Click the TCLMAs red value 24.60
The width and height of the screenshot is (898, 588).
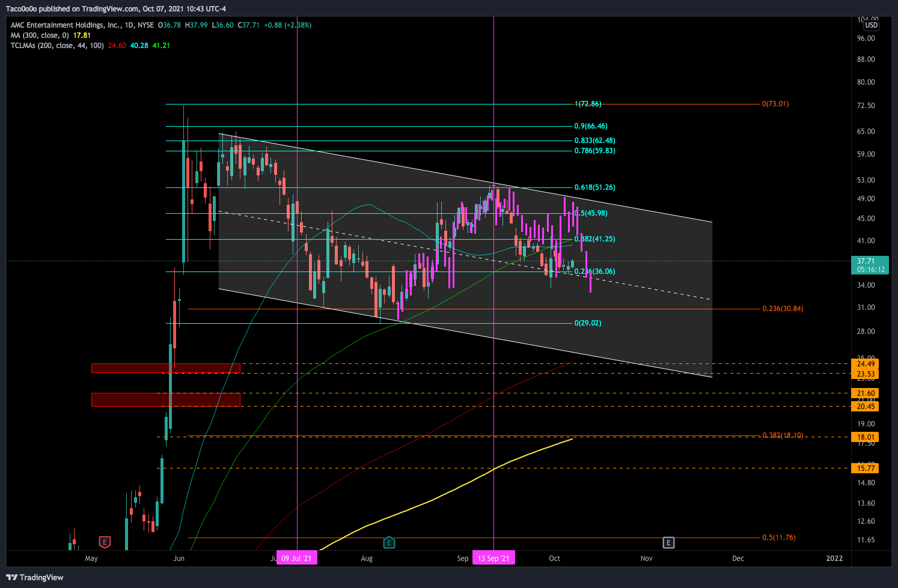[x=117, y=46]
